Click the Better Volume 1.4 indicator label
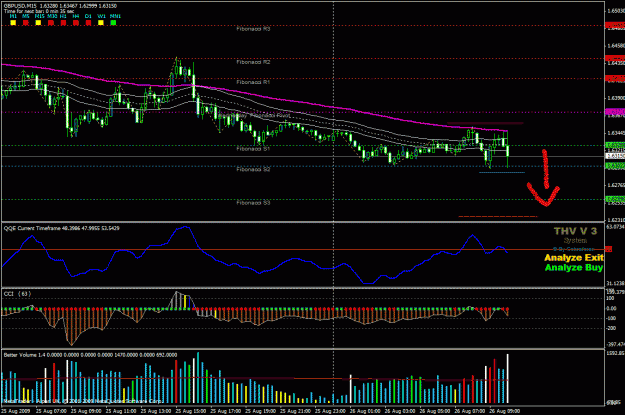Image resolution: width=625 pixels, height=415 pixels. tap(90, 355)
